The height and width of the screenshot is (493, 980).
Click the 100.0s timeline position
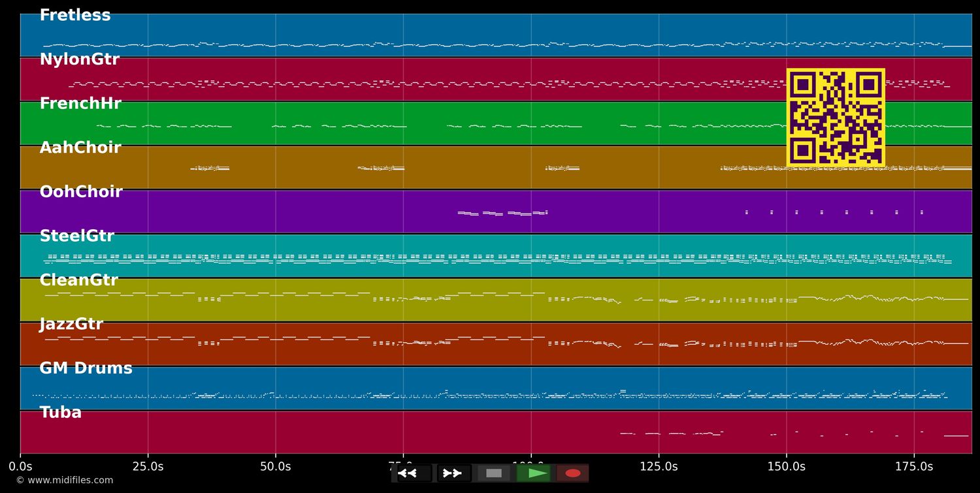click(x=531, y=466)
